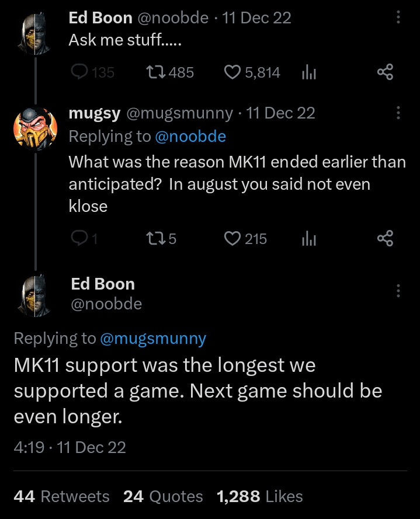The height and width of the screenshot is (519, 420).
Task: Open more options for Ed Boon's top tweet
Action: pos(398,18)
